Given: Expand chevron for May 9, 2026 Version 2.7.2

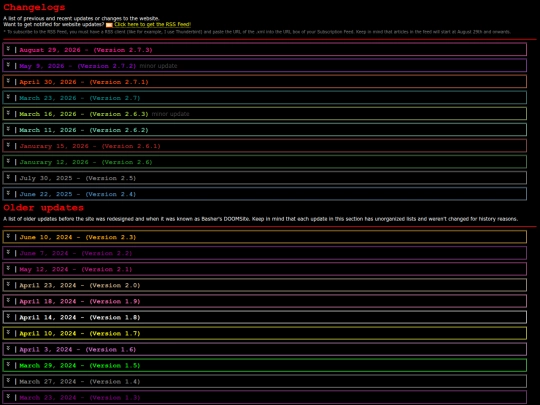Looking at the screenshot, I should tap(8, 65).
